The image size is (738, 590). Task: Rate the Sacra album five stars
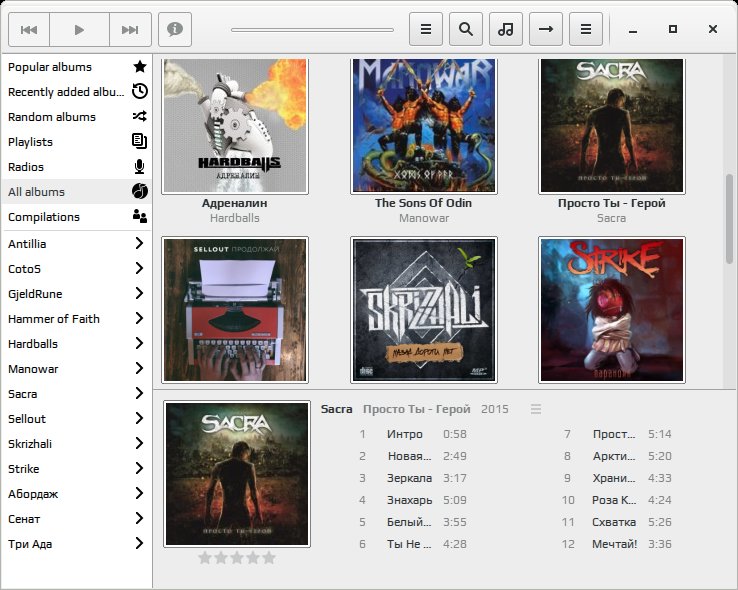pyautogui.click(x=269, y=558)
